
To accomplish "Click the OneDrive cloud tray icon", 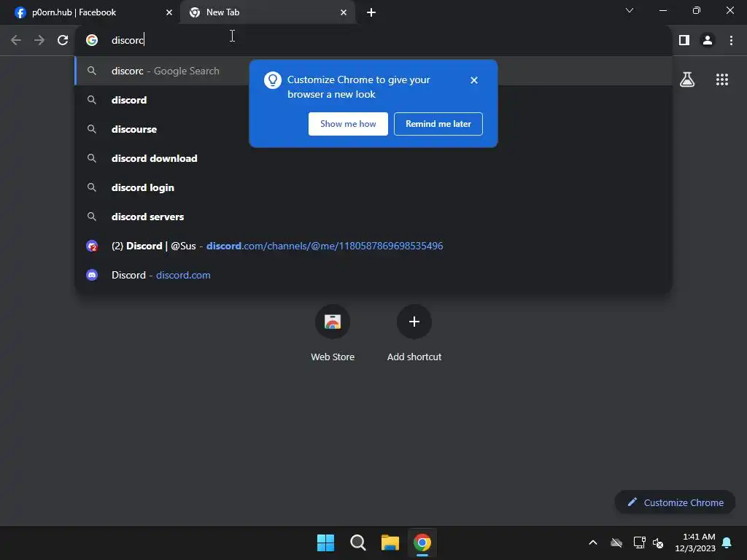I will pos(616,542).
